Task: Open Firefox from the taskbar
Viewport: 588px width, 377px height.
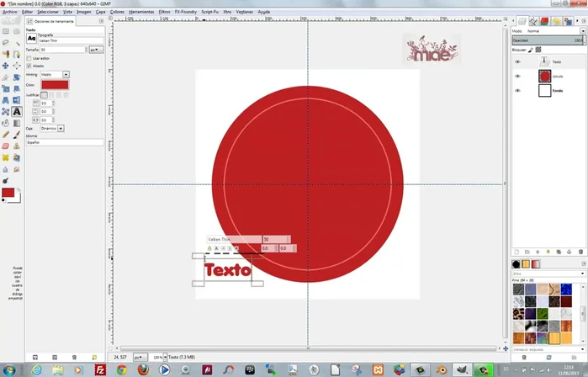Action: click(143, 369)
